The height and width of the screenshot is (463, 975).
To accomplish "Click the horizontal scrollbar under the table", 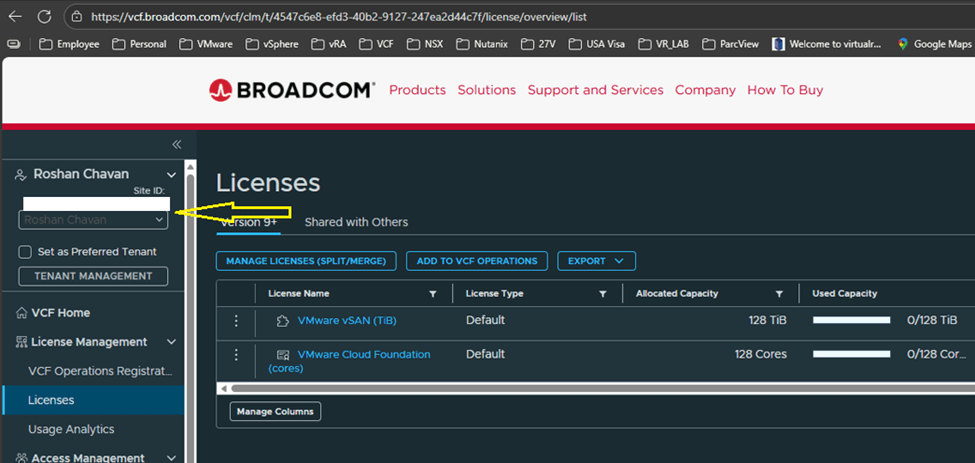I will point(590,388).
